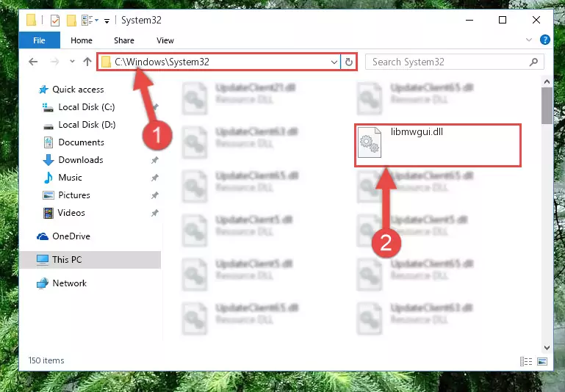Viewport: 565px width, 392px height.
Task: Expand the ribbon with the chevron
Action: click(x=528, y=40)
